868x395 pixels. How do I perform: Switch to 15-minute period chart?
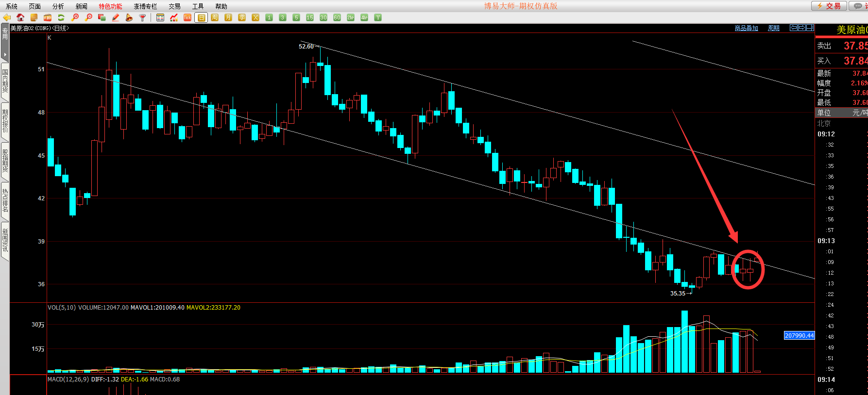(310, 17)
